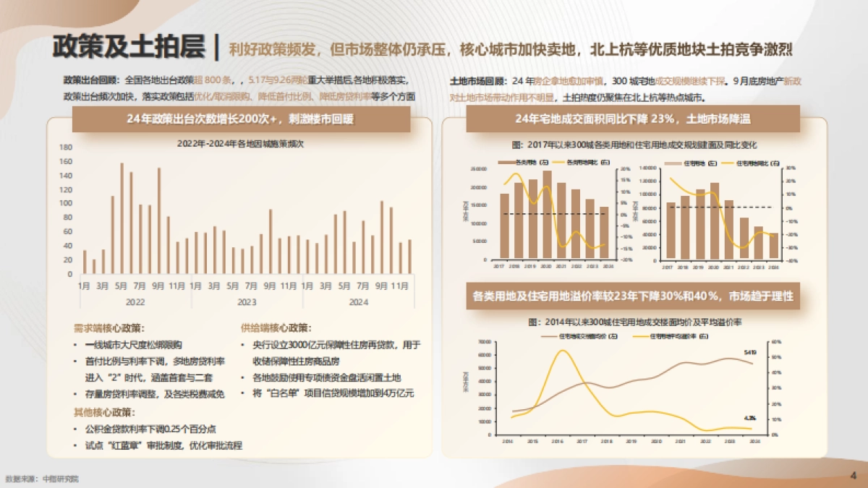Click the 各类用地同比 yellow line legend icon
Image resolution: width=868 pixels, height=488 pixels.
[557, 162]
